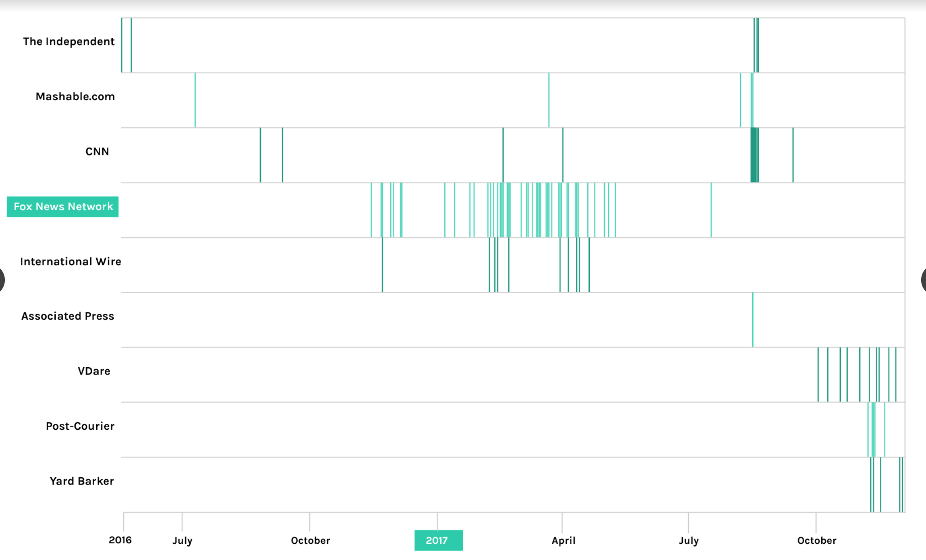926x560 pixels.
Task: Click the only Associated Press timeline marker
Action: [753, 320]
